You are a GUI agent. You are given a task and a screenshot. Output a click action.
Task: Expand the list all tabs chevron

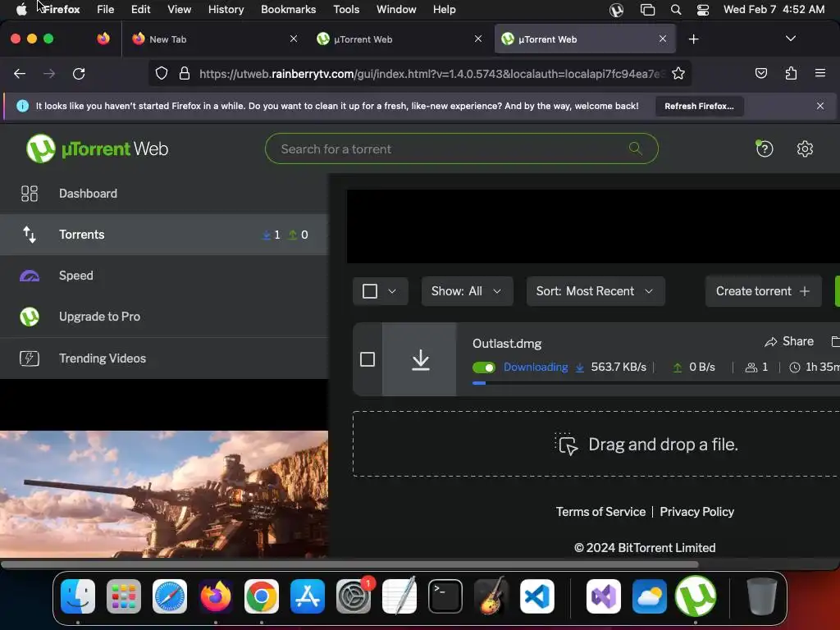(790, 39)
